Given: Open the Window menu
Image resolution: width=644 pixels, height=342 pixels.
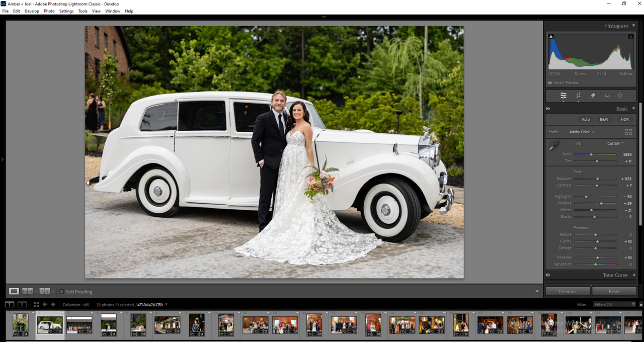Looking at the screenshot, I should tap(113, 11).
